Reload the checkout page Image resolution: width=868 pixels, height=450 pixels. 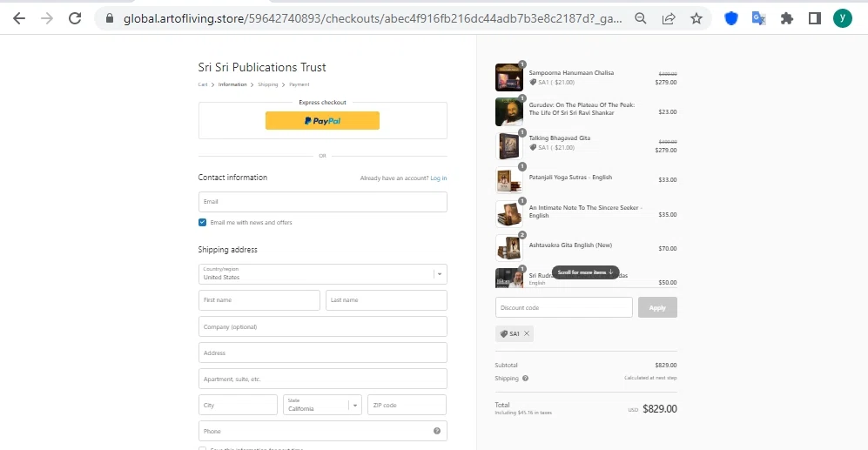click(75, 18)
